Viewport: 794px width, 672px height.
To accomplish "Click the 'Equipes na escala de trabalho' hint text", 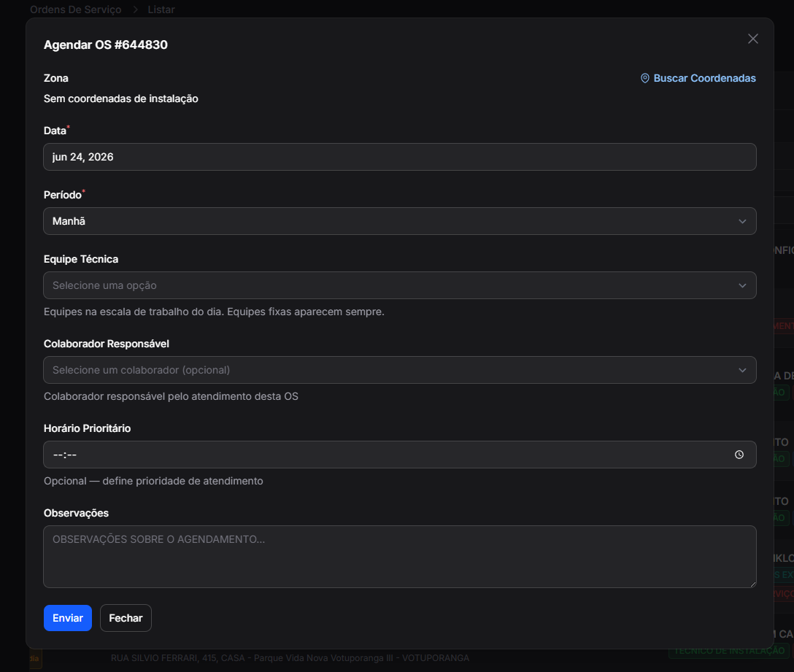I will pyautogui.click(x=214, y=312).
